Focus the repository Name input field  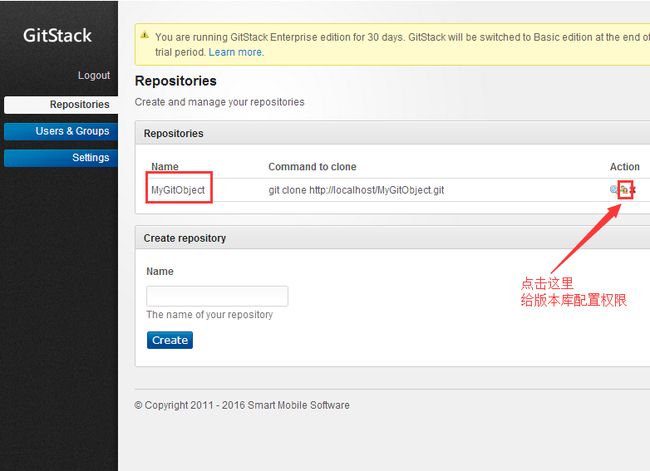(x=217, y=296)
